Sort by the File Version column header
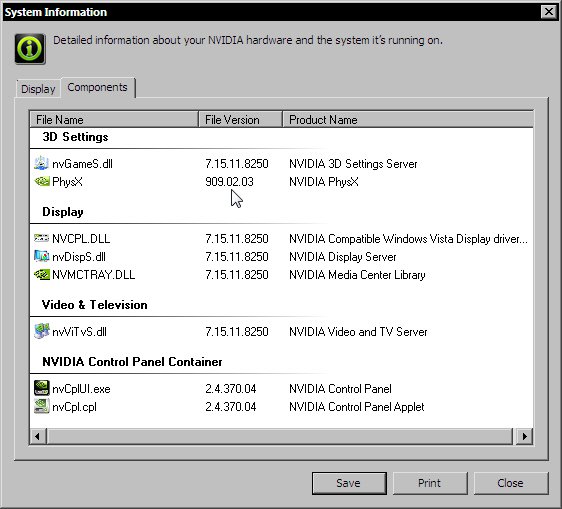The image size is (562, 509). coord(240,119)
